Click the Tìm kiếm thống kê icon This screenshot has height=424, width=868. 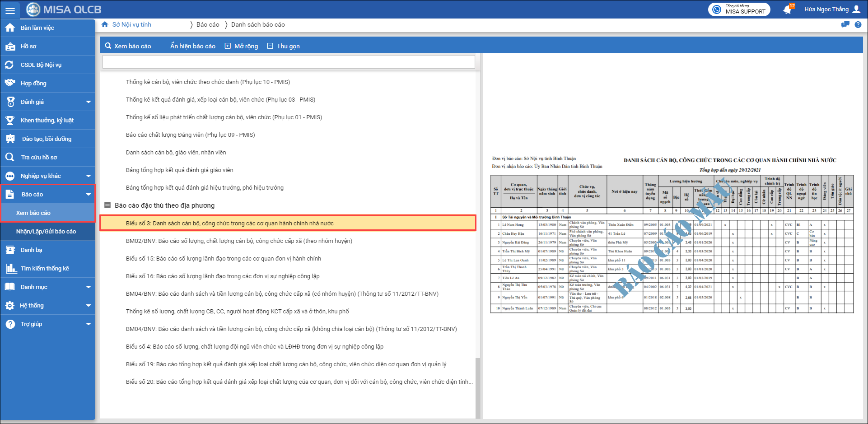11,269
